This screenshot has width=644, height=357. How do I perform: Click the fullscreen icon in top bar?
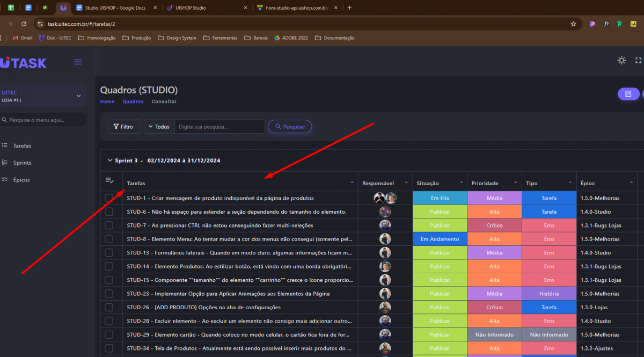pyautogui.click(x=638, y=61)
